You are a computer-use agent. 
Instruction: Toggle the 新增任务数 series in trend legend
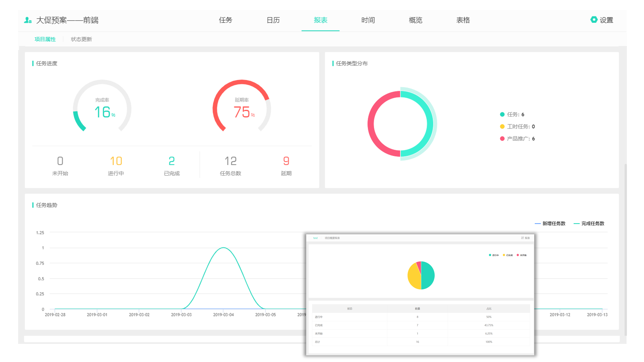pyautogui.click(x=550, y=224)
